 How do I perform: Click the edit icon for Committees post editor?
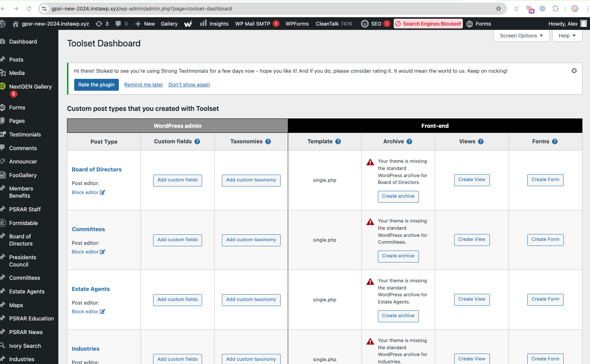click(103, 252)
